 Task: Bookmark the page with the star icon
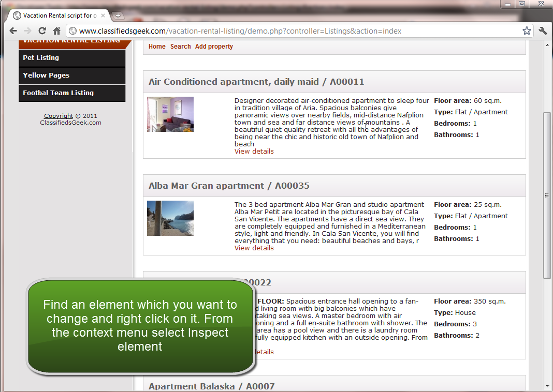point(527,31)
